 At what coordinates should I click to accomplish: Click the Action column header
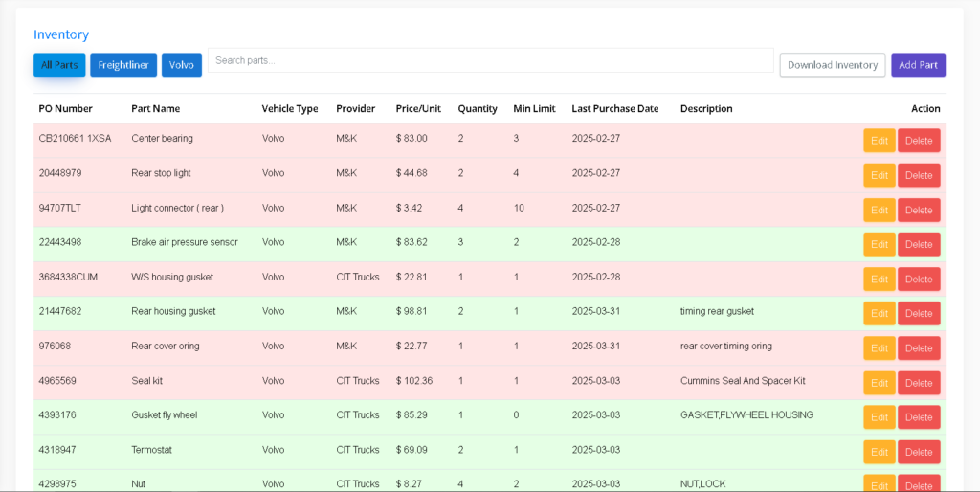click(x=925, y=109)
